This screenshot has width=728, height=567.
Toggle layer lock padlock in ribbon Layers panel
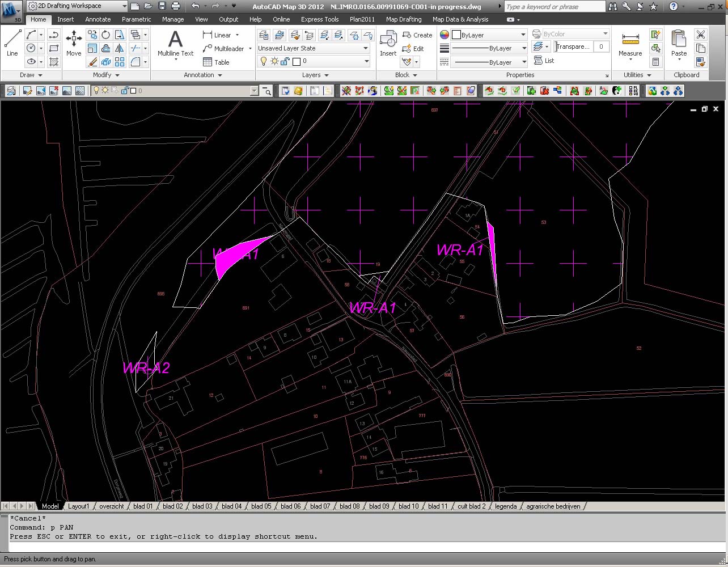(286, 61)
